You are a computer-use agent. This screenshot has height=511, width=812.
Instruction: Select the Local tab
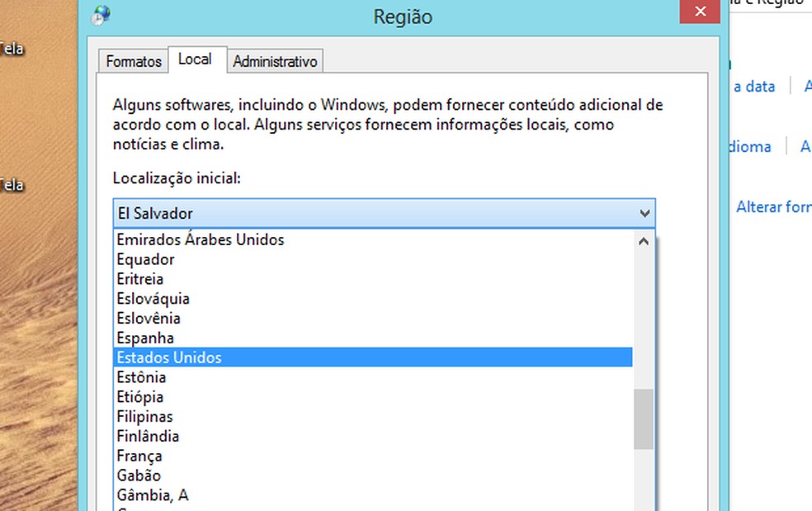pos(196,59)
